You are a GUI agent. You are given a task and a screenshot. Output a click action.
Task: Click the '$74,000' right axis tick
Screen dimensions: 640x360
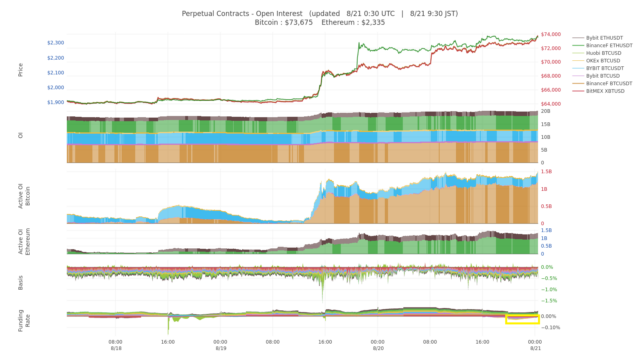pos(551,34)
